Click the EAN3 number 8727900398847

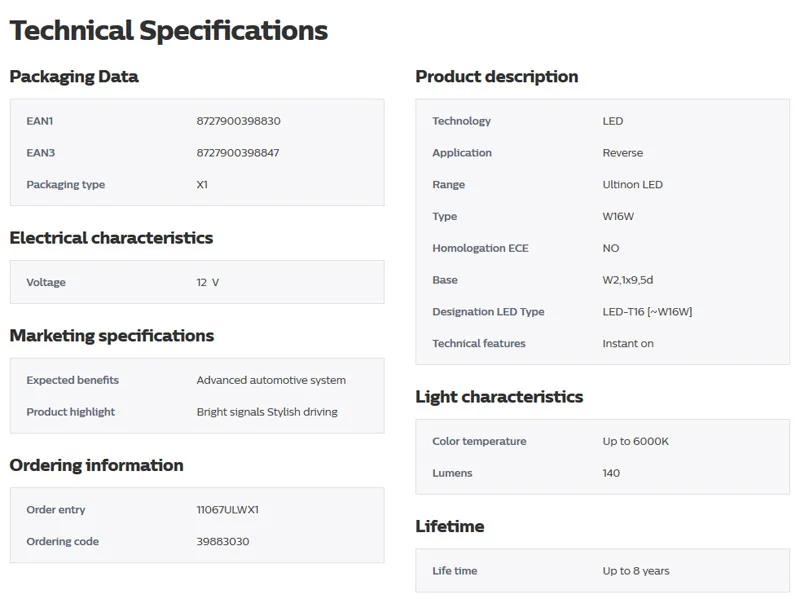pos(238,152)
